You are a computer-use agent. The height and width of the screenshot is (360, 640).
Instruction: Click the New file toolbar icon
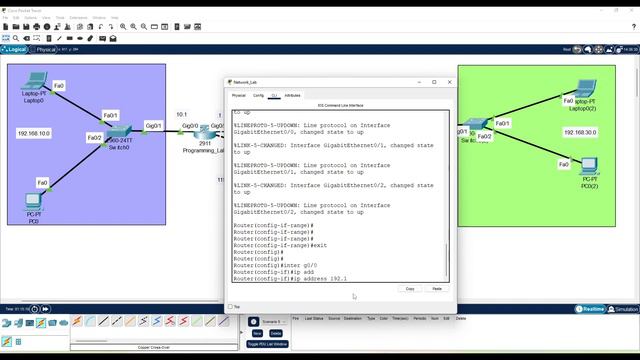click(x=6, y=27)
